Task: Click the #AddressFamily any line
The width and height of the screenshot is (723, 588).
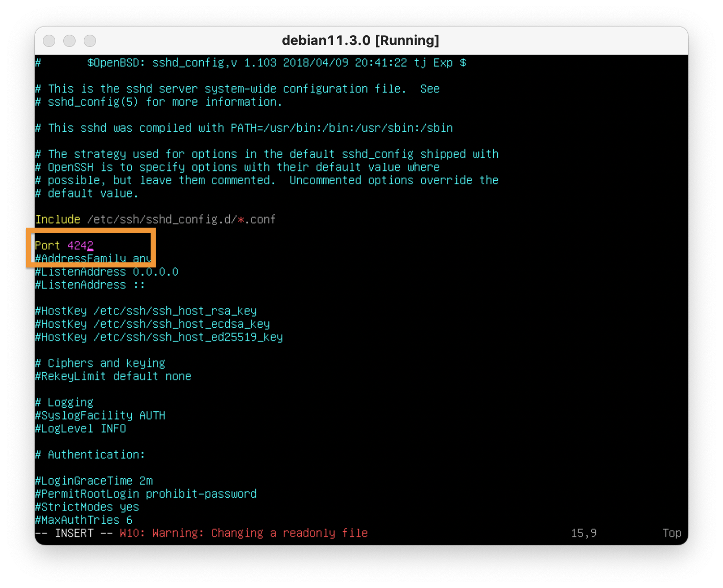Action: (x=93, y=258)
